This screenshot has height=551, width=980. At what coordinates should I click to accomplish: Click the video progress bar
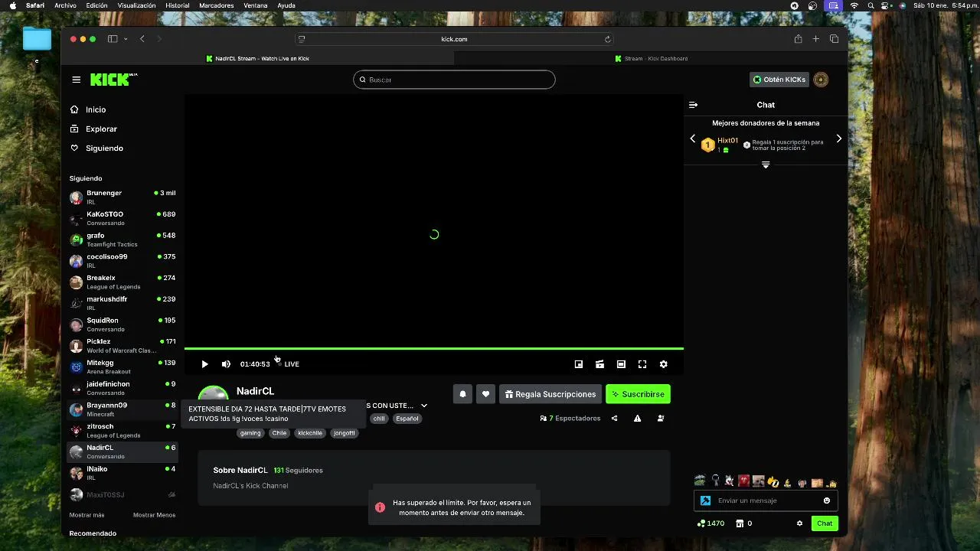pos(433,349)
